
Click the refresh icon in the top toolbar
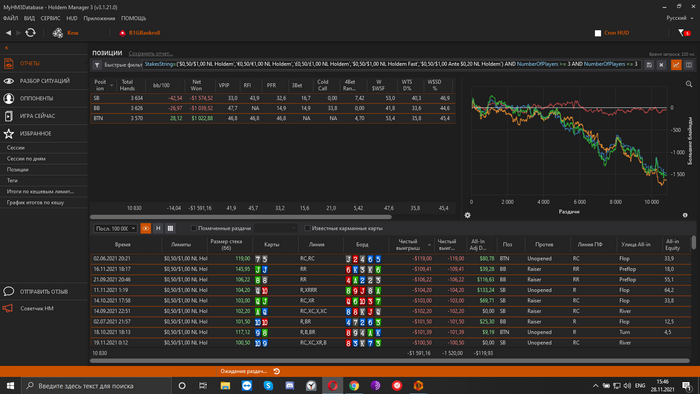point(30,33)
